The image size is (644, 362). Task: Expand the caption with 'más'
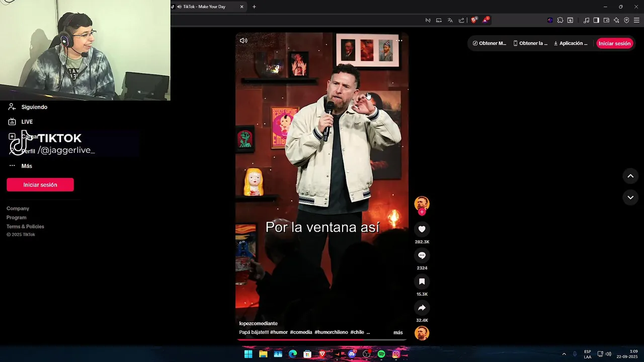pyautogui.click(x=398, y=332)
